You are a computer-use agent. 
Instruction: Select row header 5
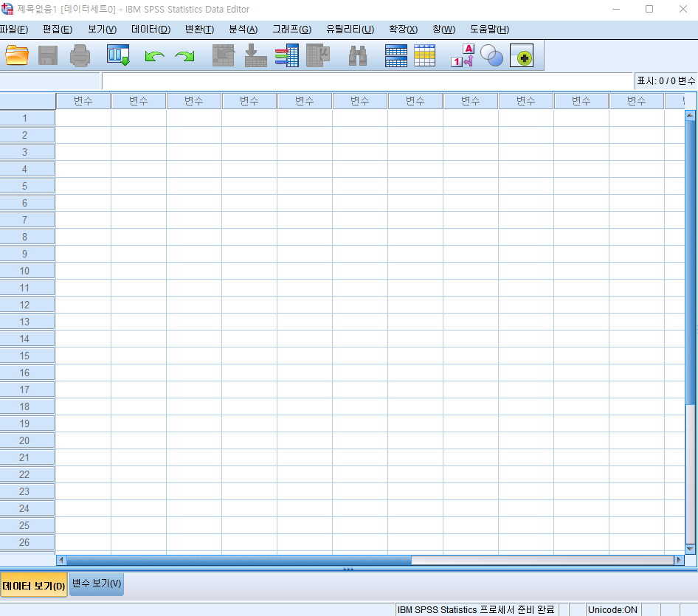(x=27, y=186)
